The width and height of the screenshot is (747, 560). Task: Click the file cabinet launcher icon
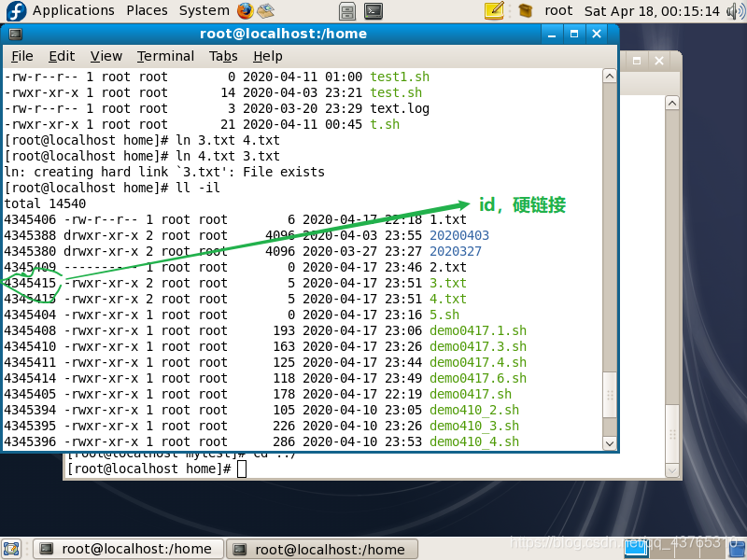tap(347, 11)
